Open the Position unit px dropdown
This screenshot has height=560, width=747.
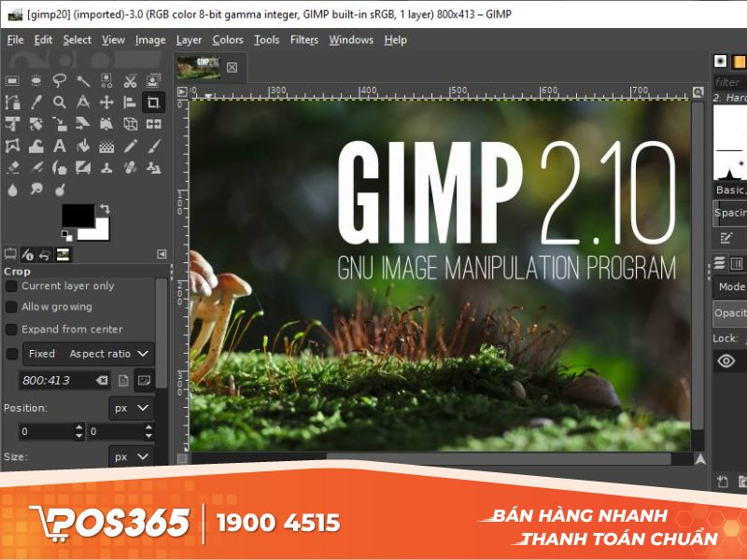pyautogui.click(x=132, y=408)
